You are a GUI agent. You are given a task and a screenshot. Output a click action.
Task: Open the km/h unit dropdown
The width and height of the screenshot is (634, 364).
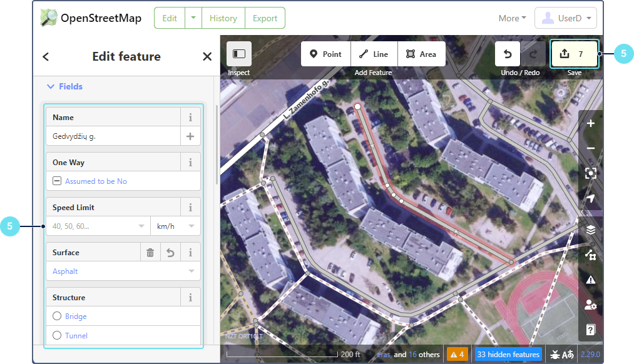(175, 226)
